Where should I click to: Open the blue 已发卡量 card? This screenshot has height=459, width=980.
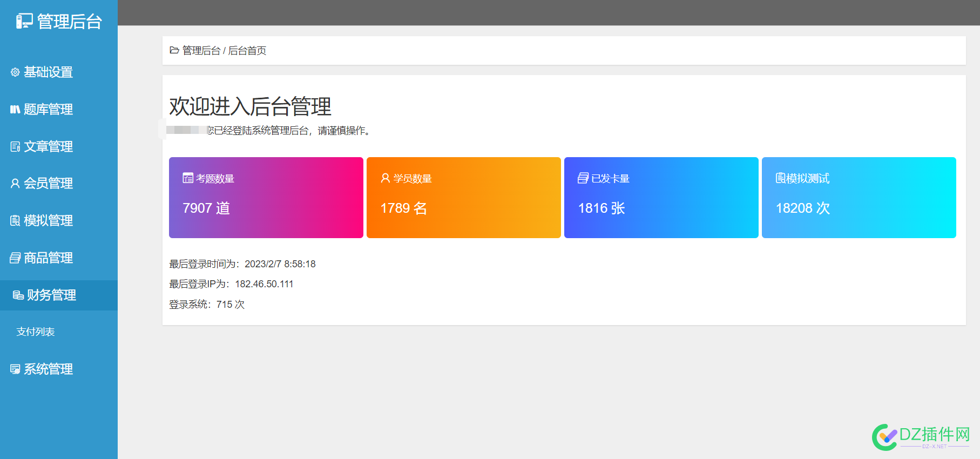pos(661,198)
